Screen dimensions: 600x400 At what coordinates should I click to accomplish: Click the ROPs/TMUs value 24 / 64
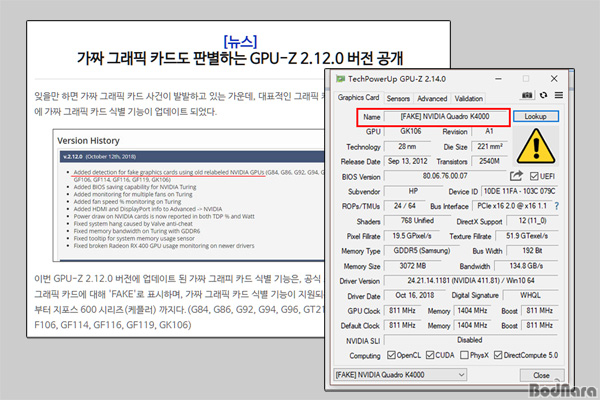point(404,206)
